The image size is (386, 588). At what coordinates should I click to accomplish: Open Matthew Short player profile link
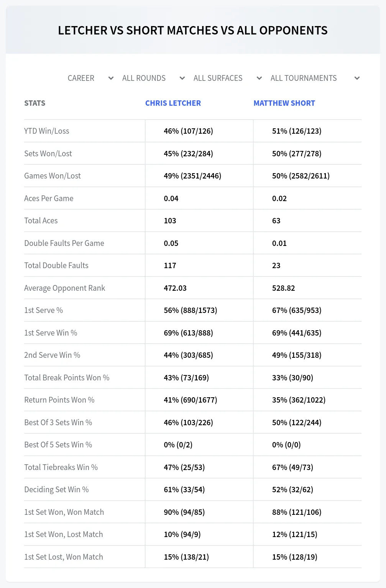coord(284,103)
